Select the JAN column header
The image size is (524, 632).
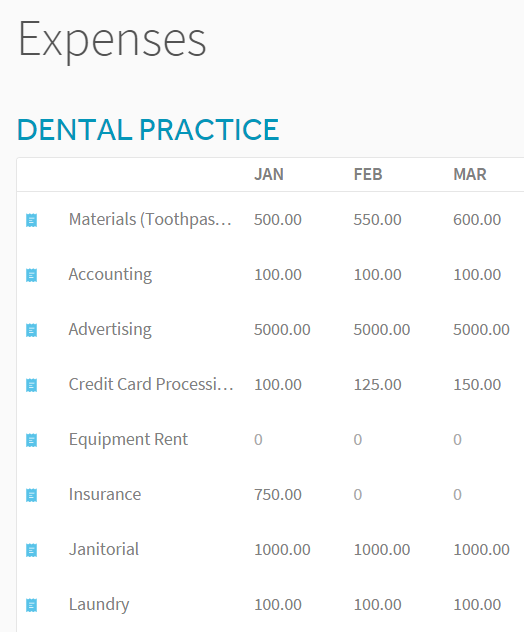269,175
